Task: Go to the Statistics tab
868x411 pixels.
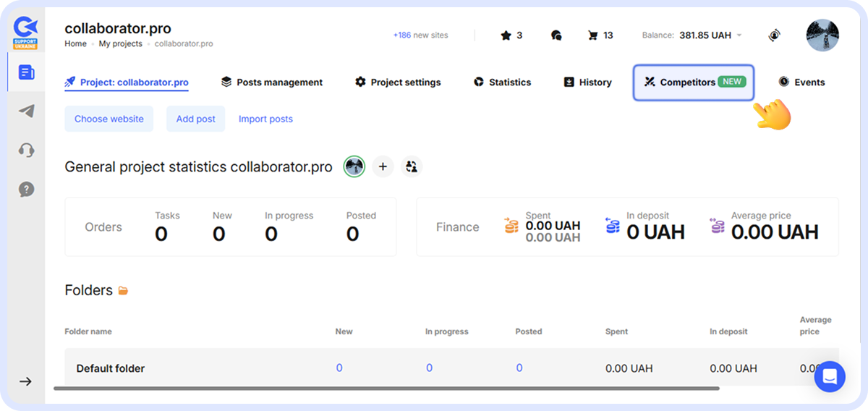Action: click(x=503, y=82)
